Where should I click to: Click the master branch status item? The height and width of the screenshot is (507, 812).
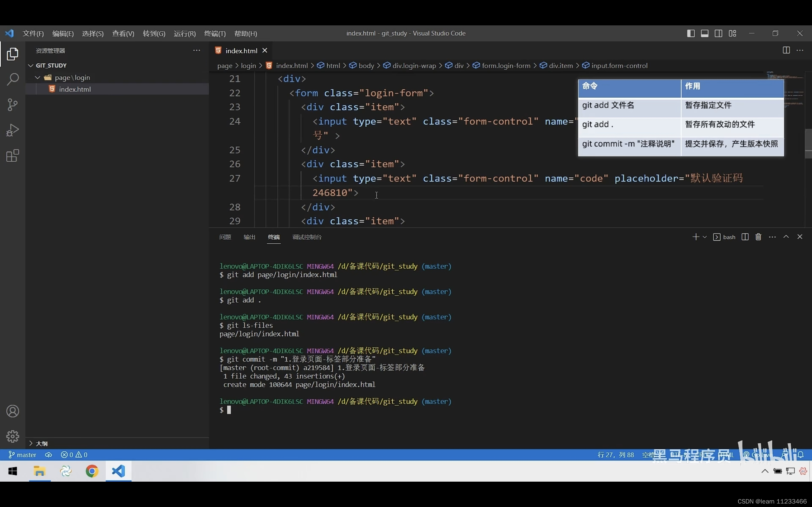[23, 455]
